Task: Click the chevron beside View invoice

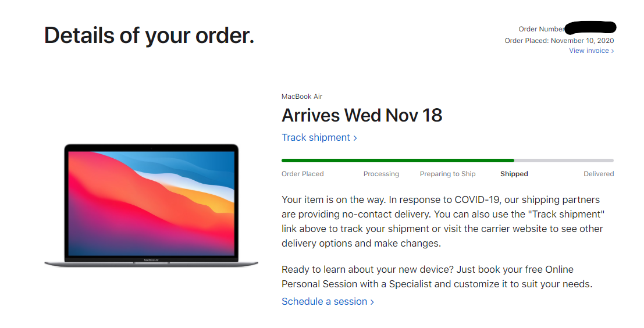Action: 613,51
